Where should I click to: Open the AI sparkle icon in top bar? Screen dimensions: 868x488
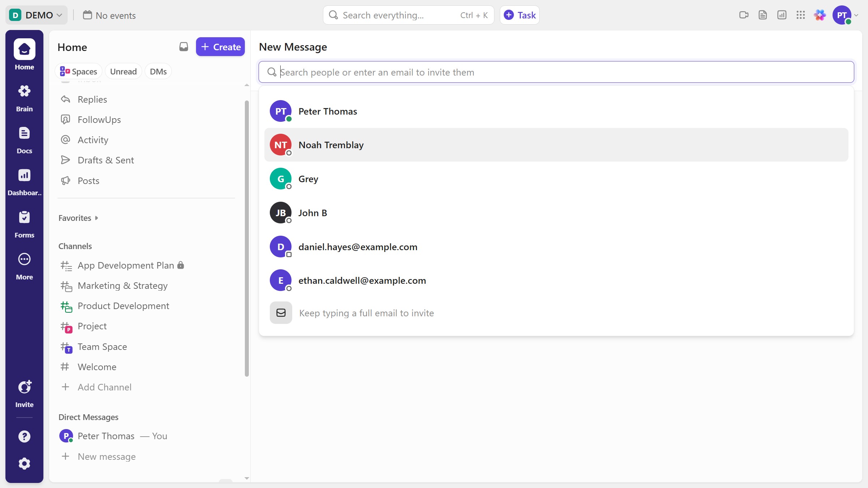point(820,15)
